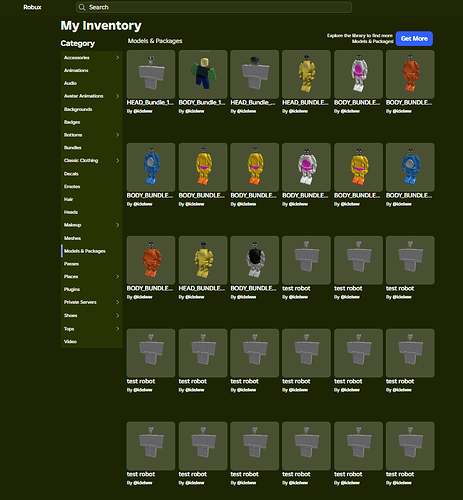Expand the Shoes category chevron
The width and height of the screenshot is (463, 500).
point(117,315)
